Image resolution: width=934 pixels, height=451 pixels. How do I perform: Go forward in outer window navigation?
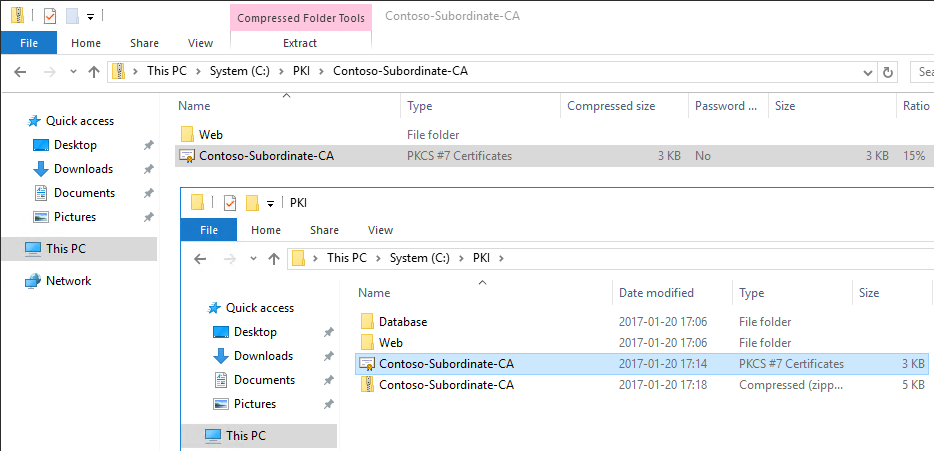pyautogui.click(x=50, y=72)
